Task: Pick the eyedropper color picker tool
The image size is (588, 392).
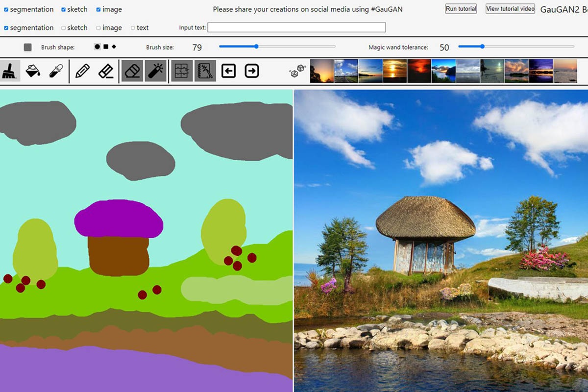Action: point(56,71)
